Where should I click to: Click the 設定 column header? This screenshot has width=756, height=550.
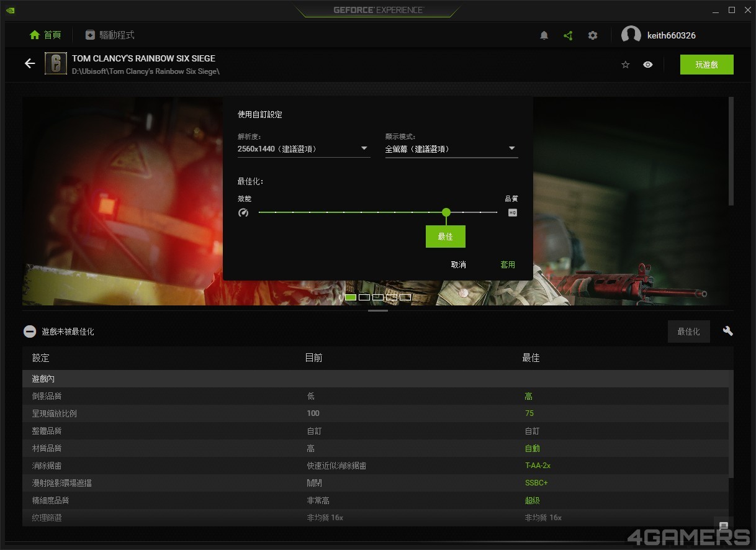(x=41, y=358)
